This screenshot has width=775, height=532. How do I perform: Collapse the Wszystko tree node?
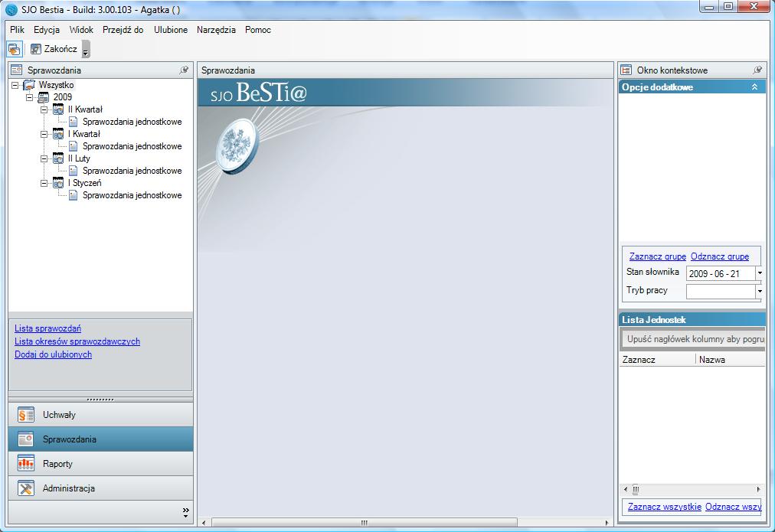[x=15, y=85]
